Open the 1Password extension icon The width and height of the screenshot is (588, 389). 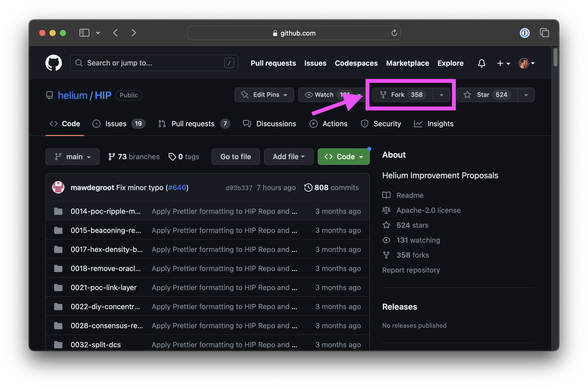coord(525,33)
